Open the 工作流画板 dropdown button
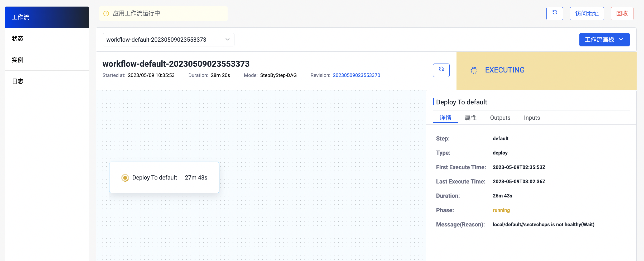Image resolution: width=644 pixels, height=261 pixels. (x=604, y=40)
